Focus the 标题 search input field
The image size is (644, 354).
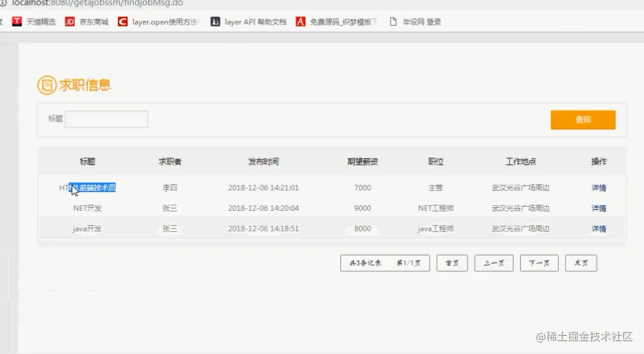(106, 119)
